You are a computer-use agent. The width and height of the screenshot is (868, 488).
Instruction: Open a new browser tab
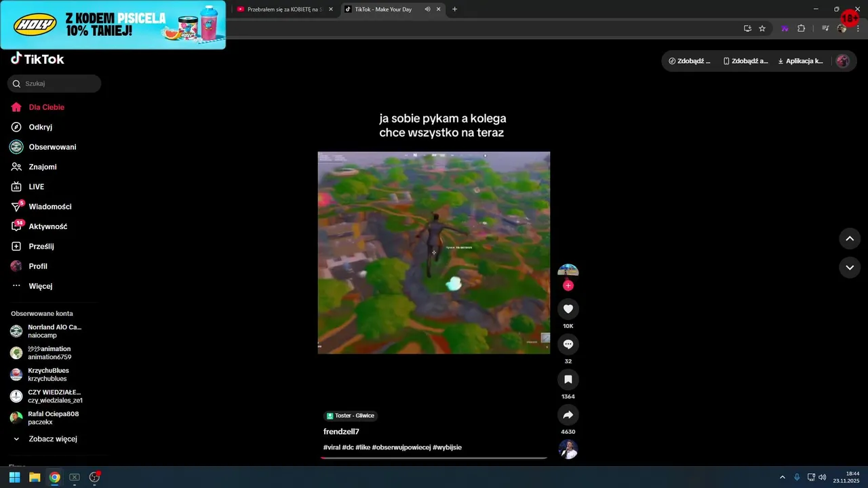pos(454,9)
